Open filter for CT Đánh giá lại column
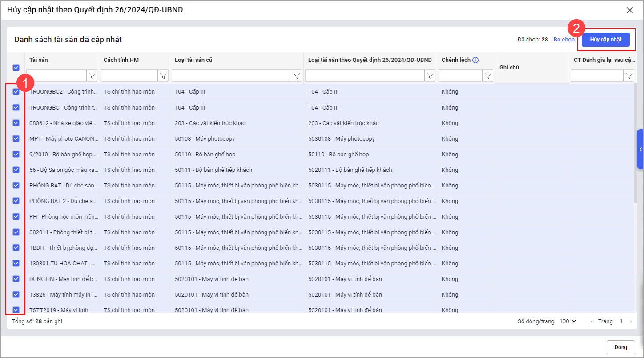The height and width of the screenshot is (358, 644). 628,76
